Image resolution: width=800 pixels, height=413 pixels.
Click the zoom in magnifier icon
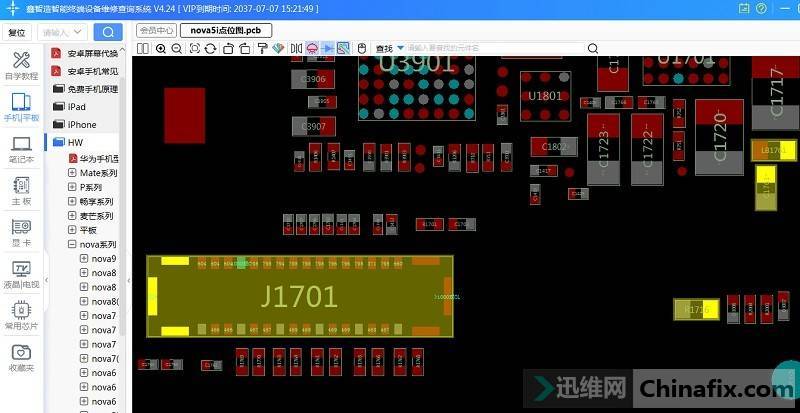tap(160, 48)
